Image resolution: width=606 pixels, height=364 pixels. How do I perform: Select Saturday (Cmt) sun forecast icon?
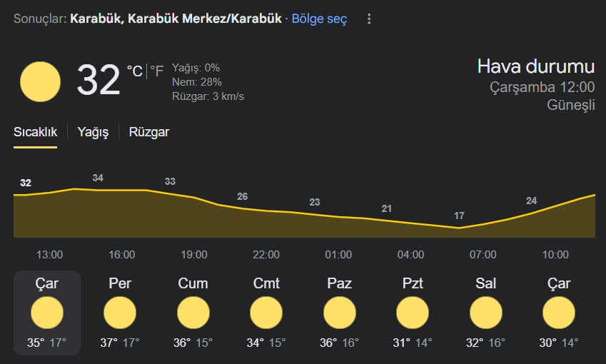(266, 313)
